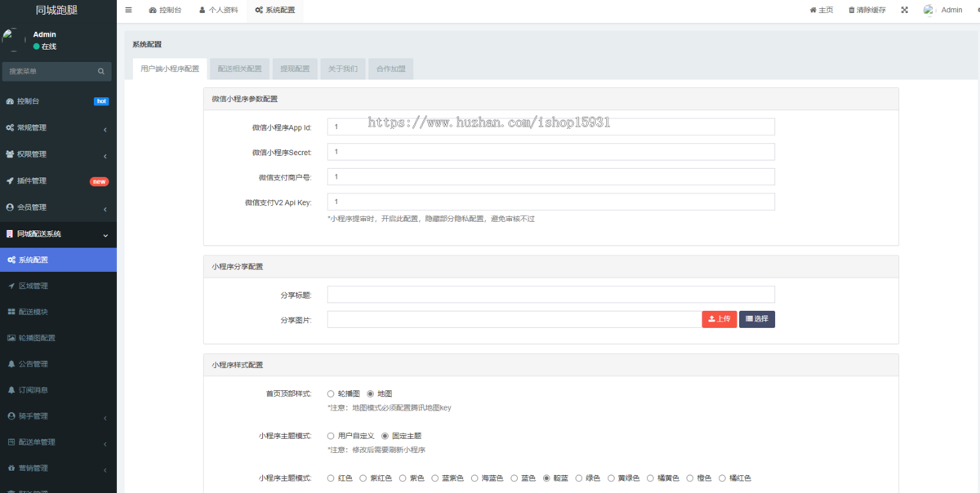Click the magnifier icon in menu search
980x493 pixels.
(x=101, y=72)
